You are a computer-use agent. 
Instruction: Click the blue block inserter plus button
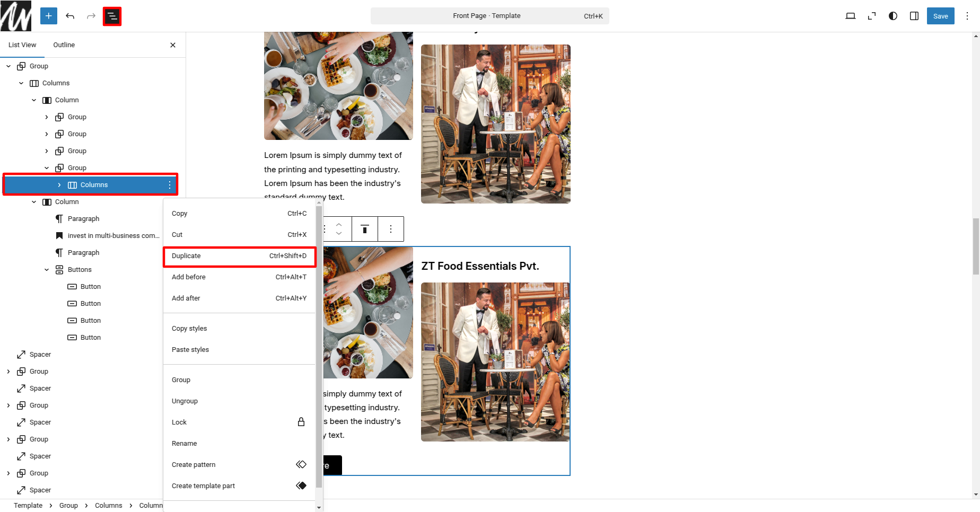tap(48, 16)
